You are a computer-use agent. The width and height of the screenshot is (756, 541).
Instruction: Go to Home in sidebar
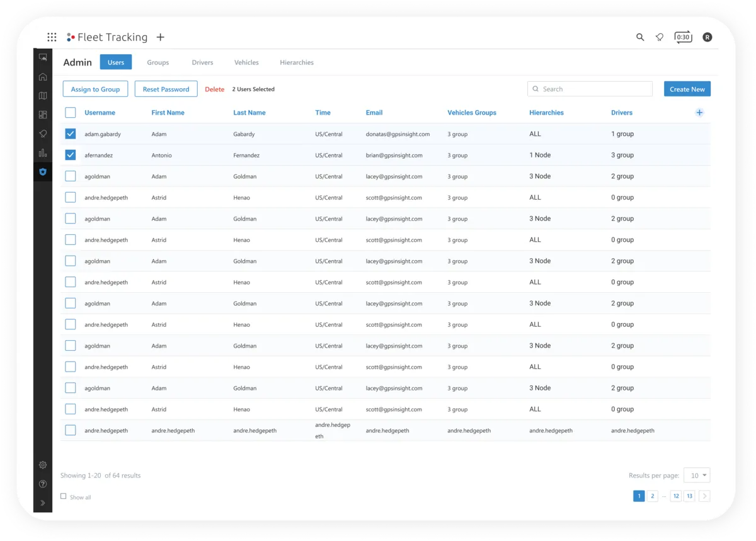(x=43, y=77)
